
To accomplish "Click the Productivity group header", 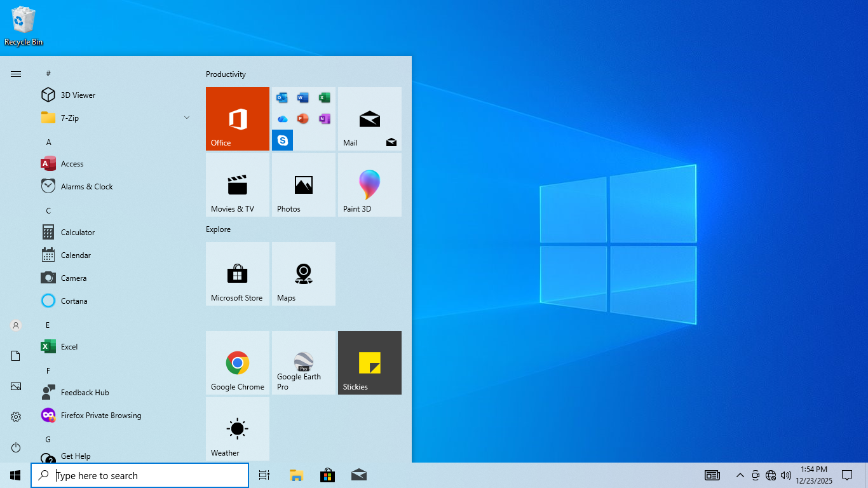I will [x=226, y=74].
